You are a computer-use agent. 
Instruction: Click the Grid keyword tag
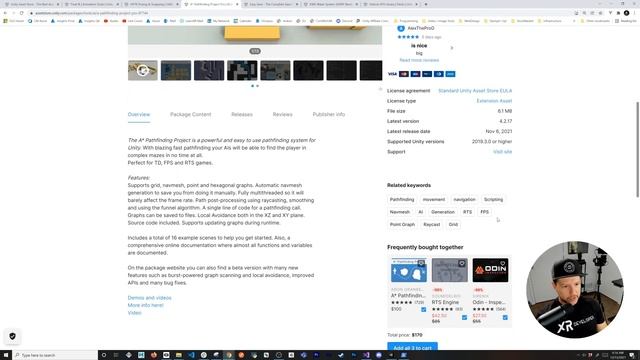453,224
